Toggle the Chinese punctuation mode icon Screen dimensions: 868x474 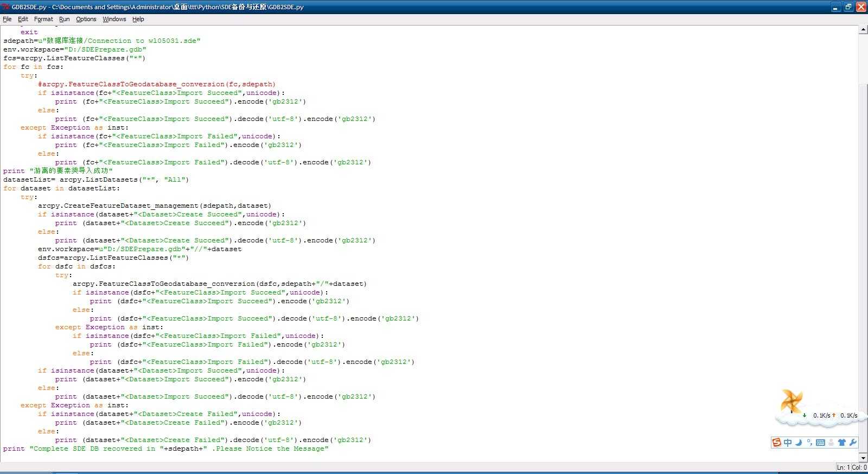809,443
